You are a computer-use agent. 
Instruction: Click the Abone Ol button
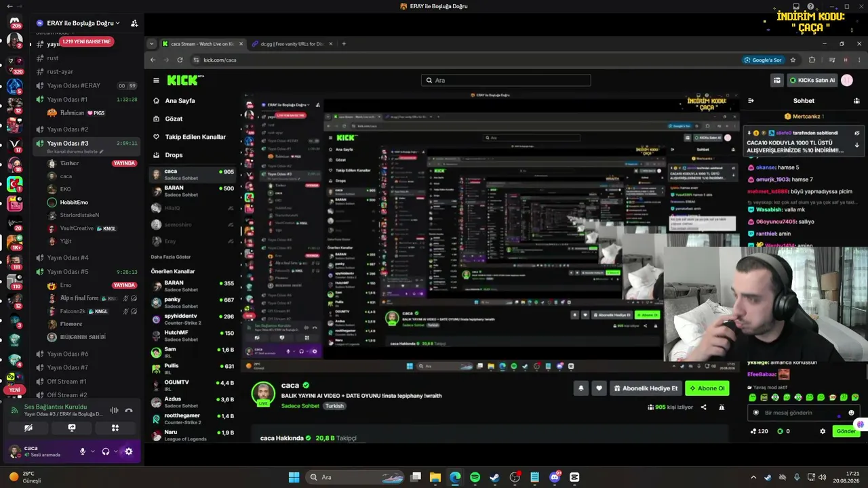pos(707,388)
